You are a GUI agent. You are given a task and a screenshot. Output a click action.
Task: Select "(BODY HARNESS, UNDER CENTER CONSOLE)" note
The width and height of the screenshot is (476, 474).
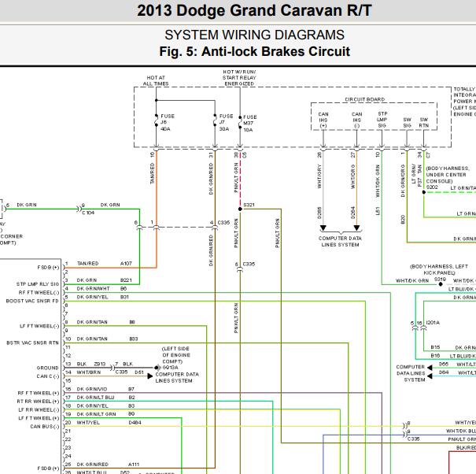448,175
